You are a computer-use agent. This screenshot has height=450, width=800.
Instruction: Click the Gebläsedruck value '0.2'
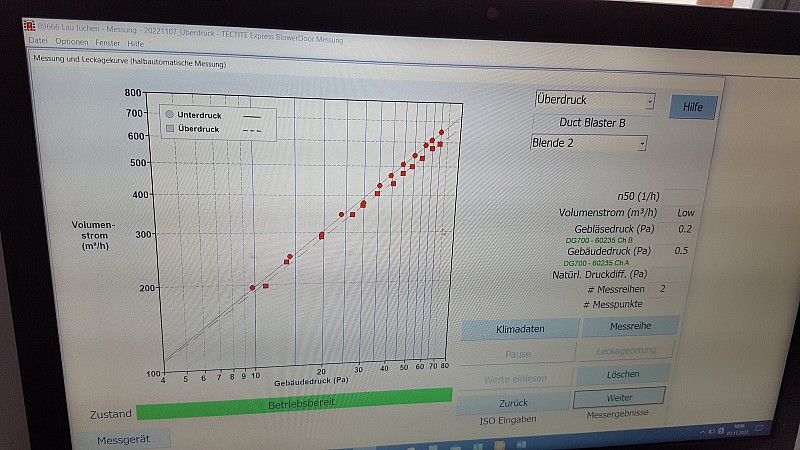point(685,229)
